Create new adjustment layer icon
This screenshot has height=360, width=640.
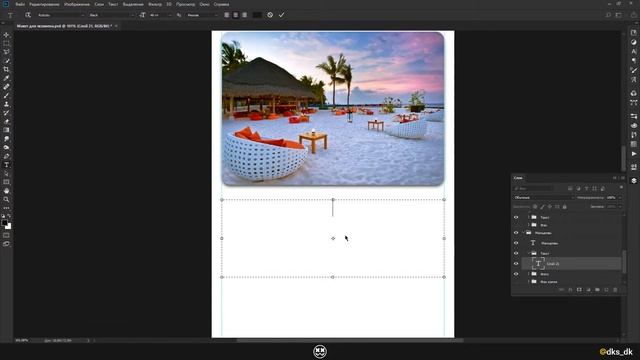tap(588, 290)
